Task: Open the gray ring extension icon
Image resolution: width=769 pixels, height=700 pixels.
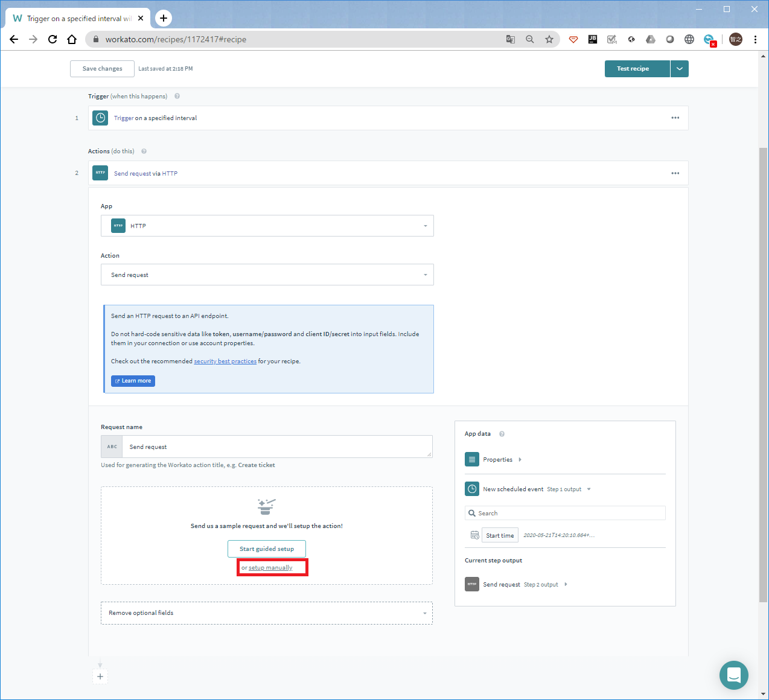Action: 670,39
